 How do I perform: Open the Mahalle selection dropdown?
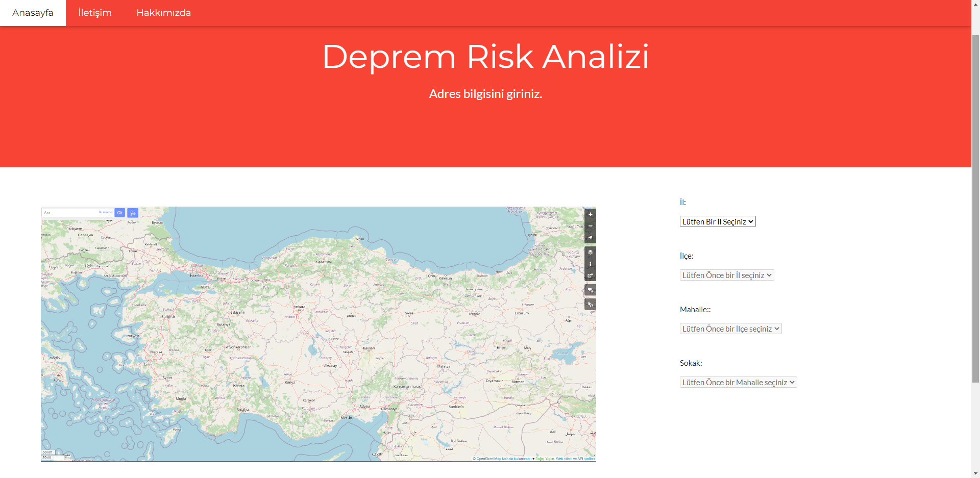point(730,328)
